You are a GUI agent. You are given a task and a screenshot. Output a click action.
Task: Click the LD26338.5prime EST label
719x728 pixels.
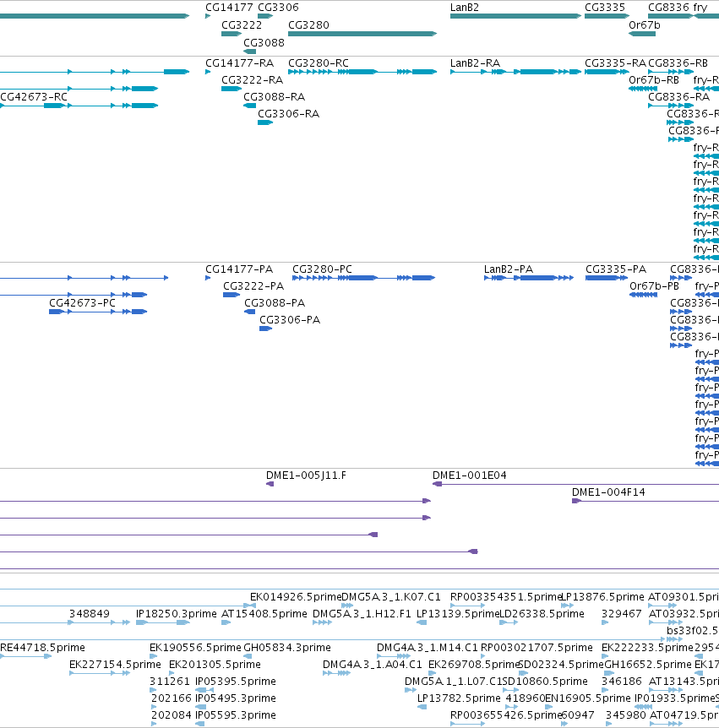(x=542, y=614)
